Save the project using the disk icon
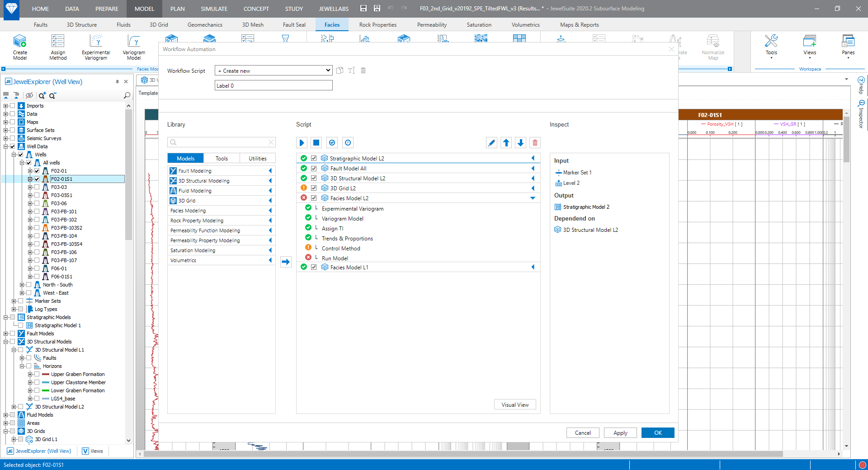The height and width of the screenshot is (470, 868). [363, 9]
